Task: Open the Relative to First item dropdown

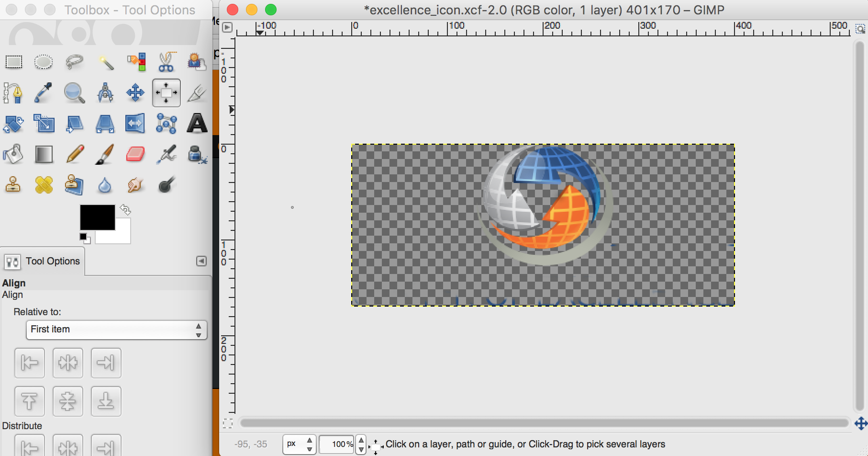Action: [x=116, y=330]
